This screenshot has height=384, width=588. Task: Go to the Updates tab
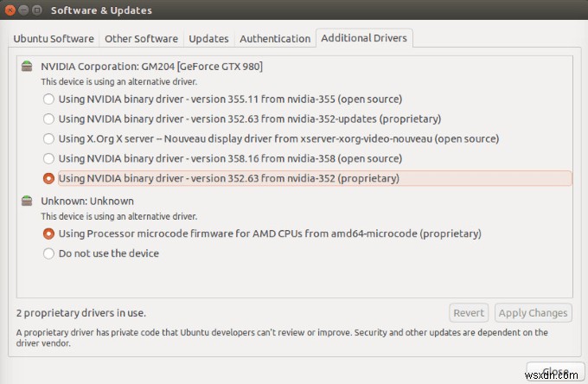[x=208, y=39]
